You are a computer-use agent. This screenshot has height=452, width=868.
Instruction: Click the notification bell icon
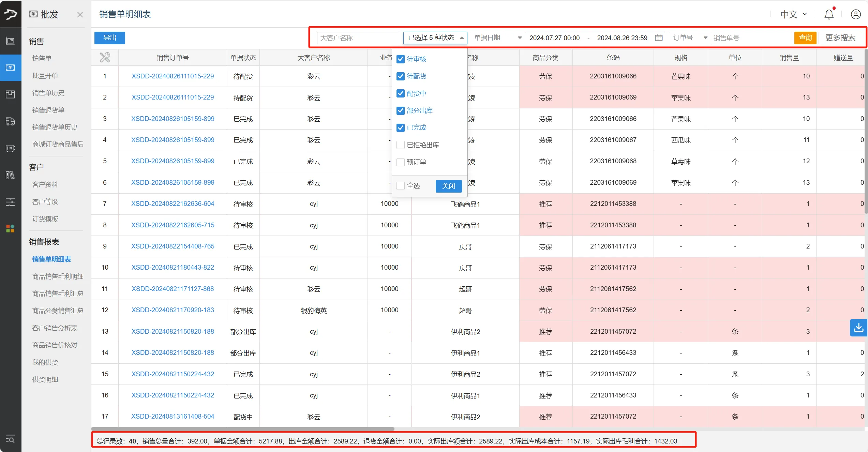click(829, 14)
